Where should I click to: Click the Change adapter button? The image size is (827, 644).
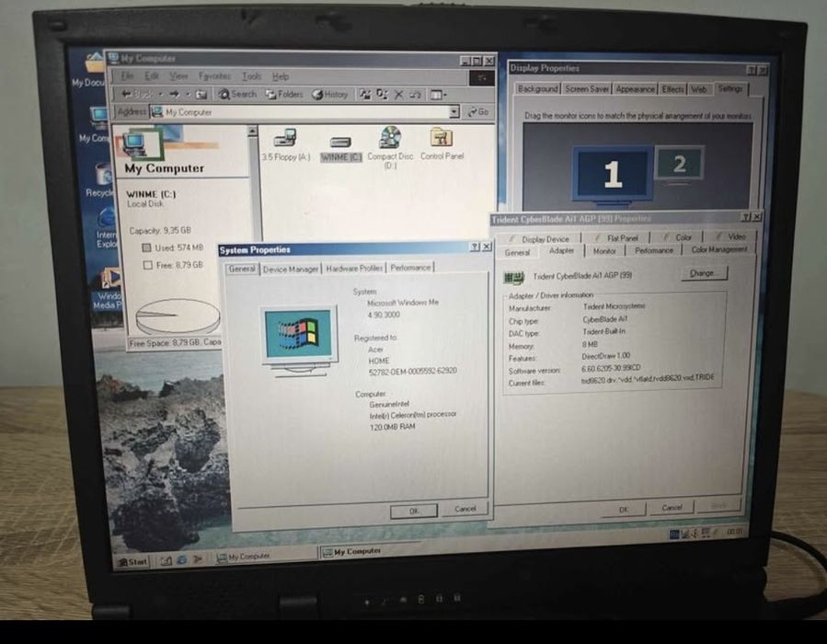702,273
